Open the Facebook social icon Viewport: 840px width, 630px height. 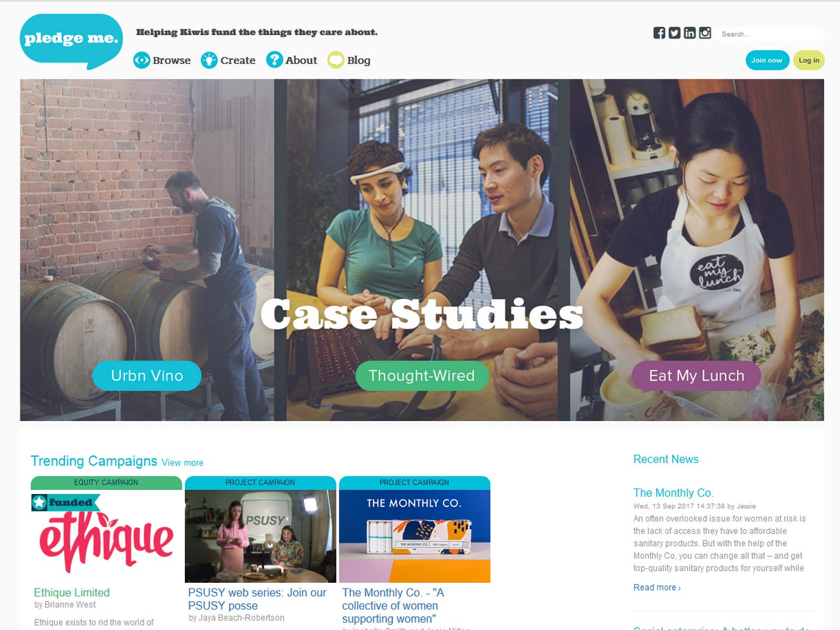click(x=659, y=33)
